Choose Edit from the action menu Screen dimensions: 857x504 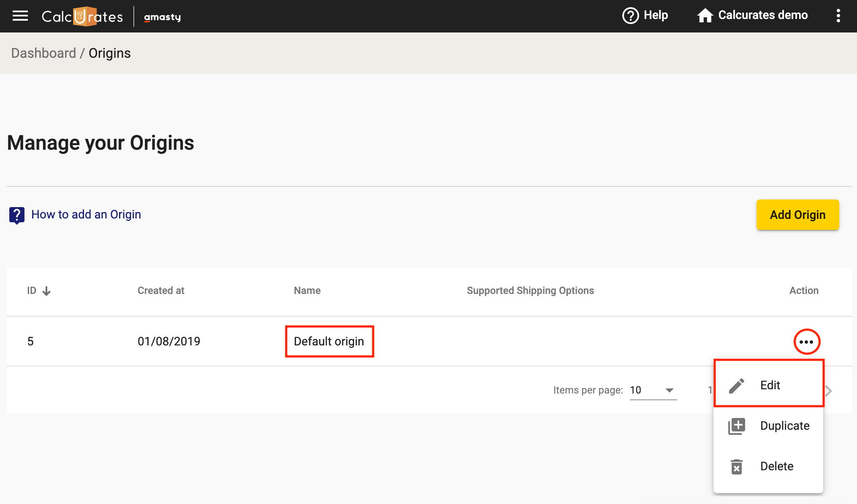[x=768, y=385]
